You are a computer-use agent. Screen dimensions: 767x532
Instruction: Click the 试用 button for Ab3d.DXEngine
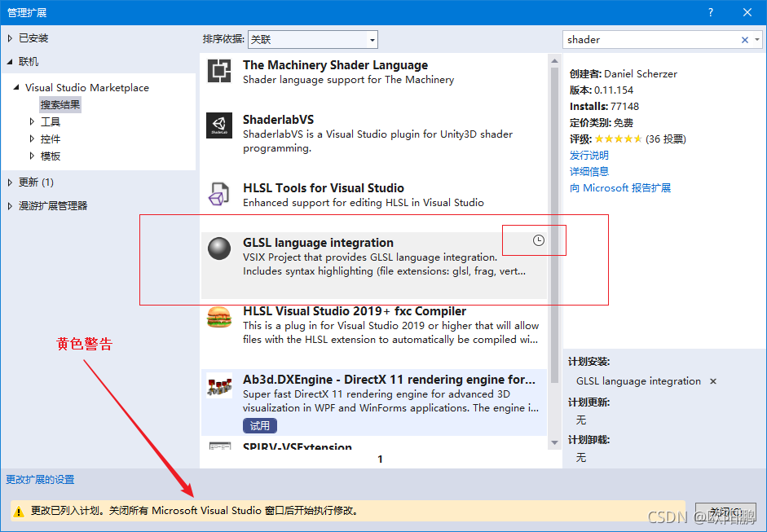260,425
